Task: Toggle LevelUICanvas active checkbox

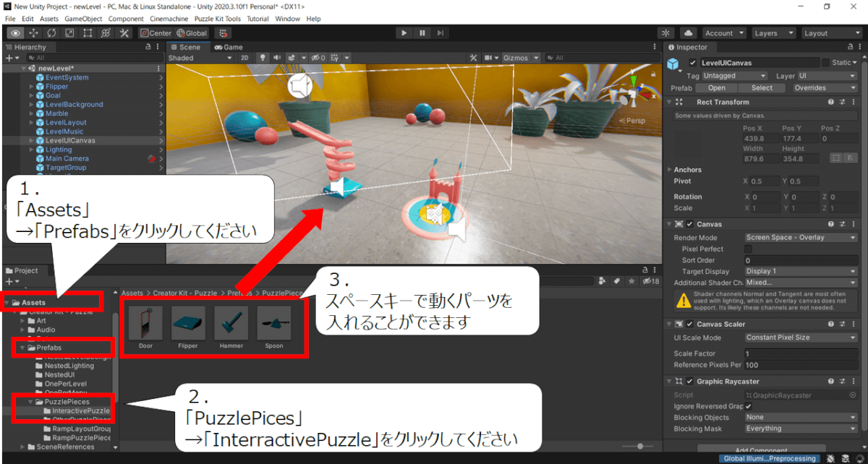Action: click(x=693, y=63)
